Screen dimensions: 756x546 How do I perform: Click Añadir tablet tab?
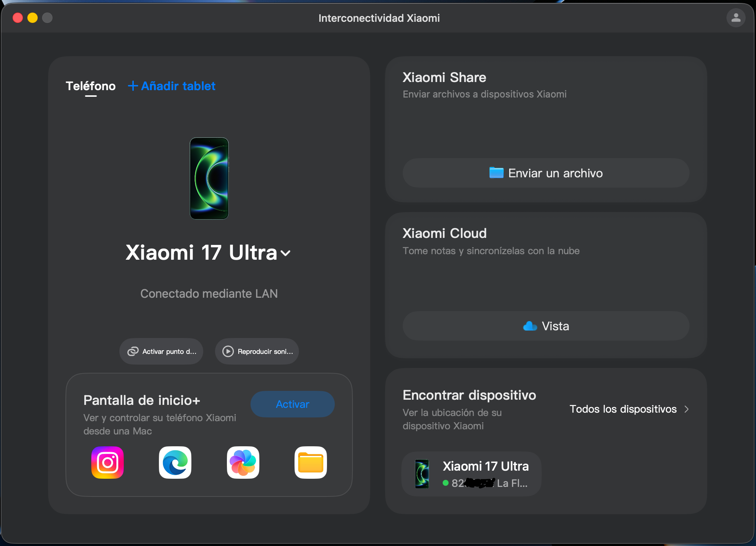[x=178, y=86]
